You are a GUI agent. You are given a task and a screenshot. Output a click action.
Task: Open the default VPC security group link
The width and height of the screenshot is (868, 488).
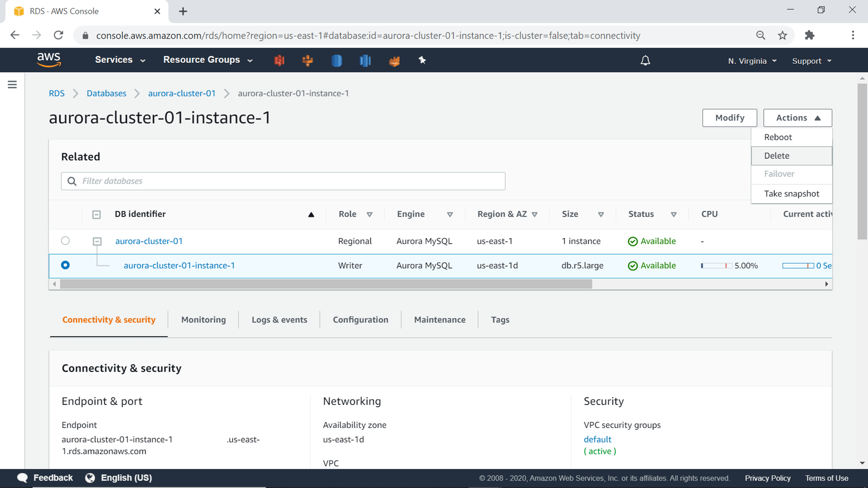tap(597, 439)
